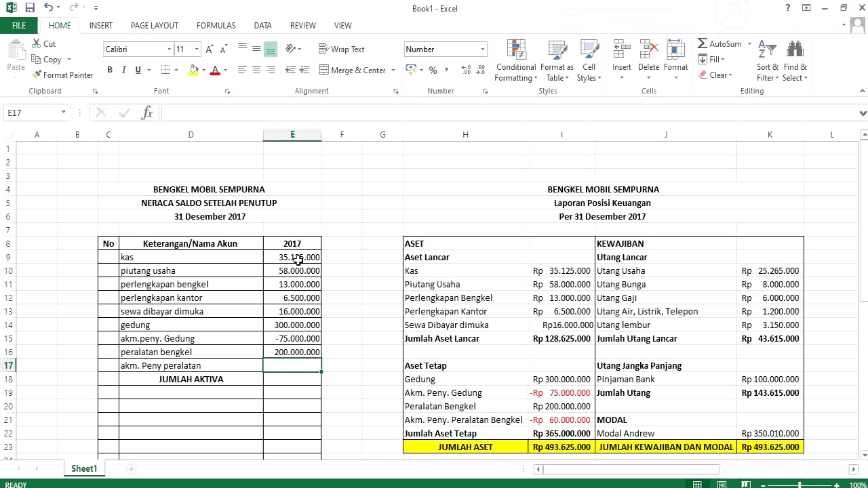The height and width of the screenshot is (488, 868).
Task: Toggle Top Align
Action: click(242, 49)
